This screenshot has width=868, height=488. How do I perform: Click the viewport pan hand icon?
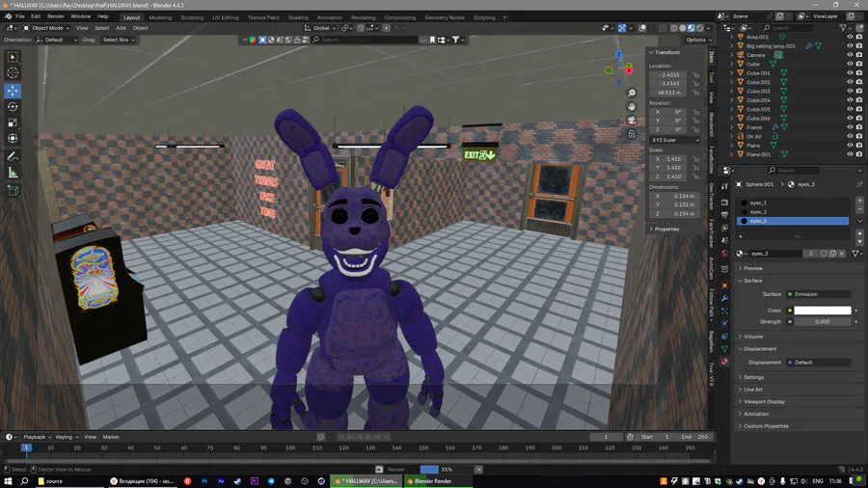pyautogui.click(x=631, y=106)
